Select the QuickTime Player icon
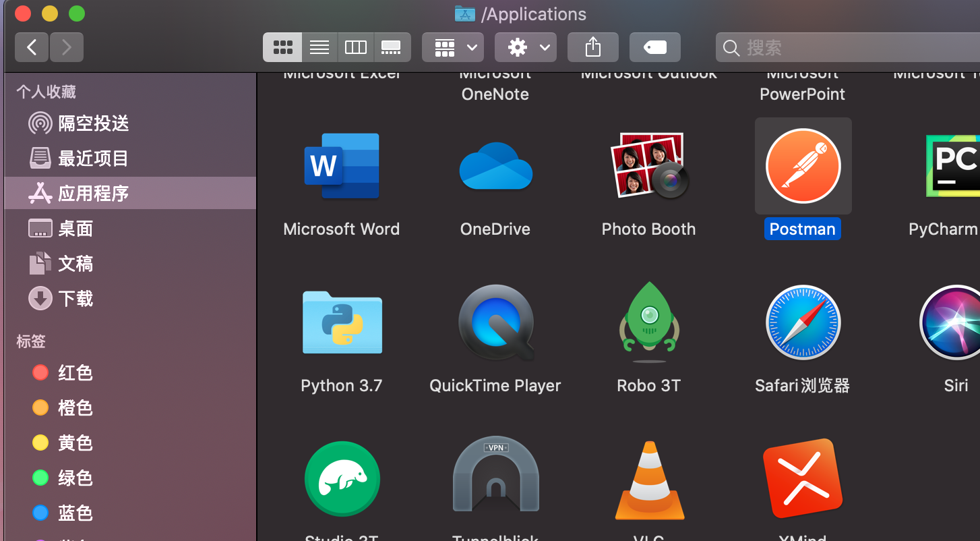The width and height of the screenshot is (980, 541). pos(496,322)
